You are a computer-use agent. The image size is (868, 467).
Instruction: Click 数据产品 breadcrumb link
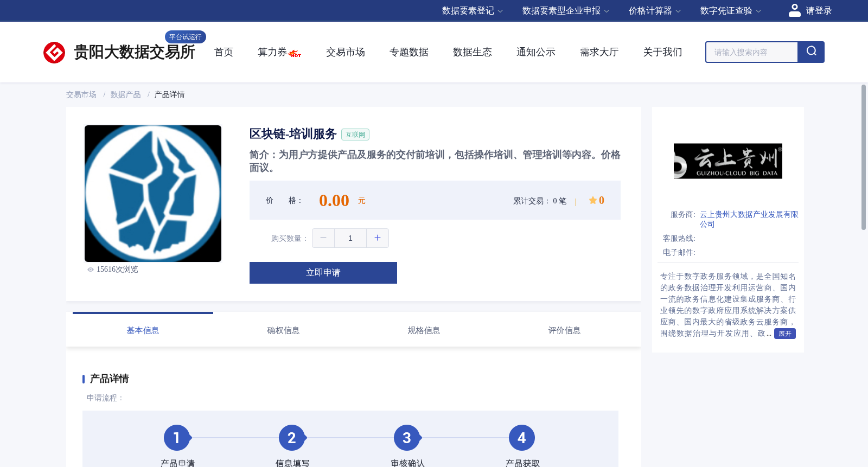click(126, 95)
